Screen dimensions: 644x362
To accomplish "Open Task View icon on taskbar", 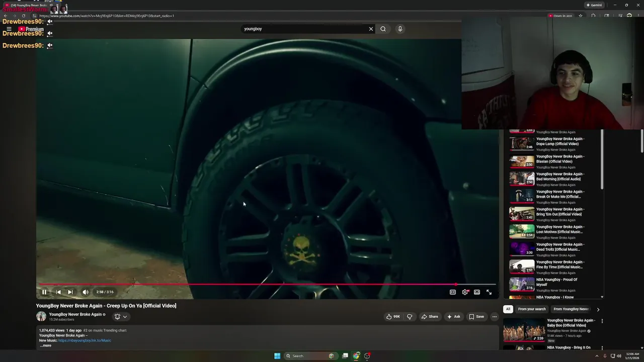I will (x=345, y=356).
